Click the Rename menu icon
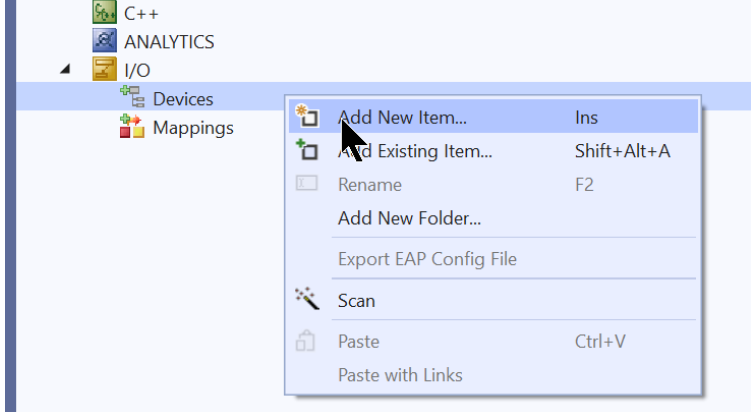This screenshot has height=412, width=751. (307, 183)
